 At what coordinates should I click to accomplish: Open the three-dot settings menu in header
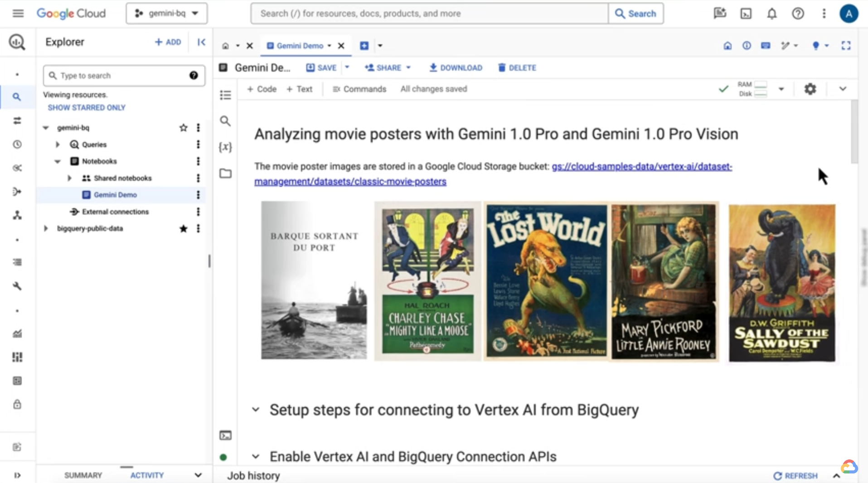(x=824, y=14)
